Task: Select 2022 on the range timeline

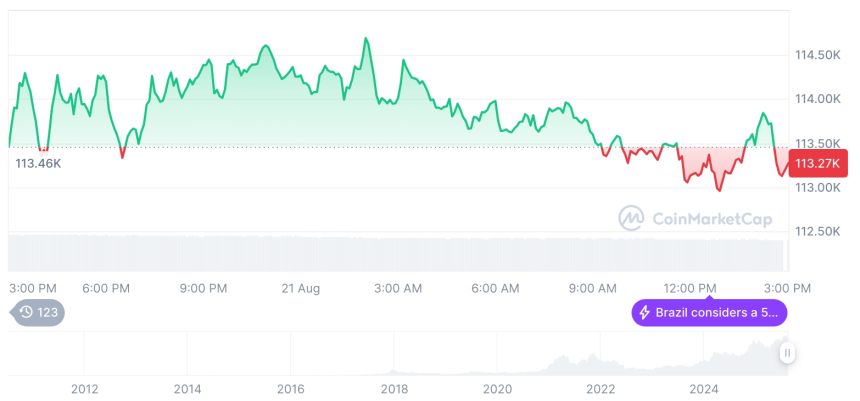Action: (x=600, y=388)
